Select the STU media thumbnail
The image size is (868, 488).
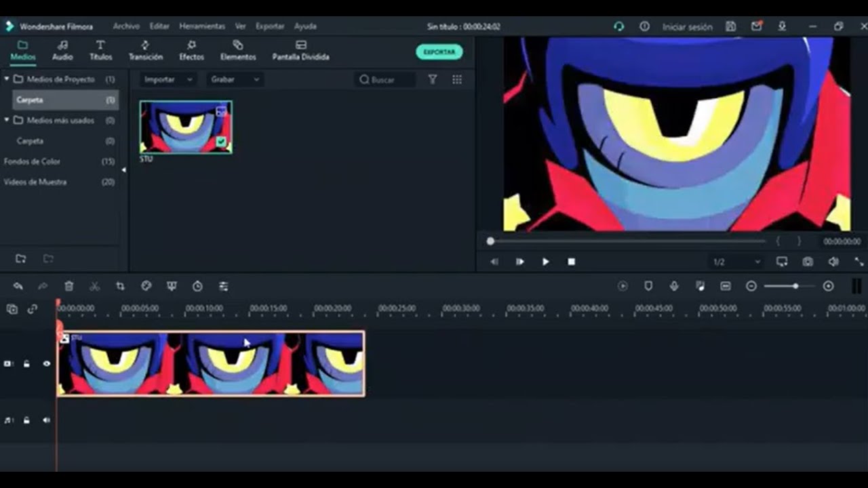186,127
